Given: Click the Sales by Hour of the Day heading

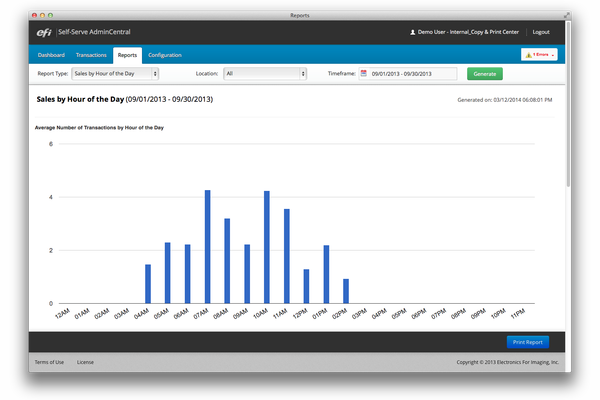Looking at the screenshot, I should [x=125, y=99].
